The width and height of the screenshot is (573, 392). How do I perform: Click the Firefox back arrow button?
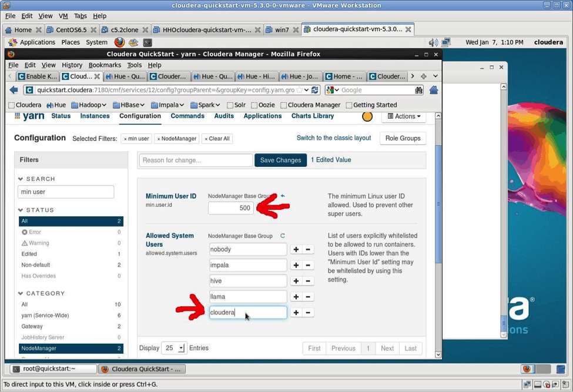tap(14, 90)
